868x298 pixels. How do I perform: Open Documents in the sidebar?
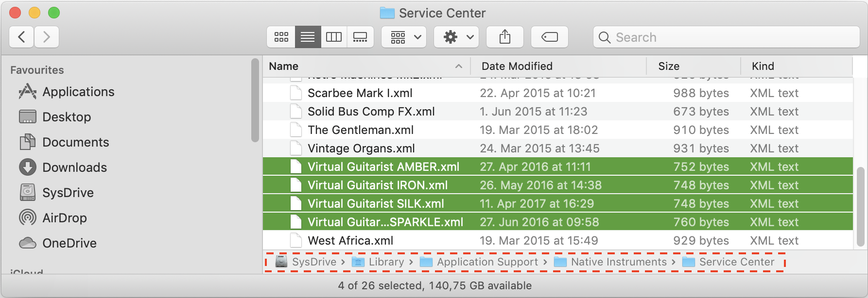(x=64, y=142)
